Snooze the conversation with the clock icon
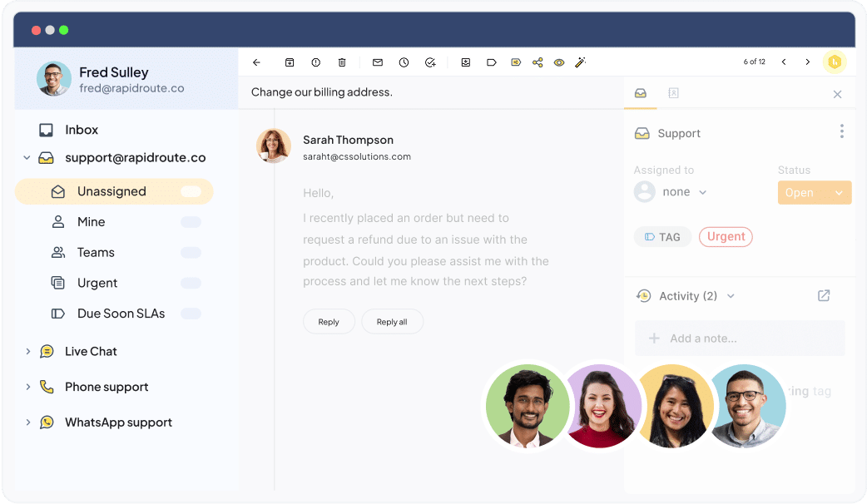The height and width of the screenshot is (504, 867). 404,62
